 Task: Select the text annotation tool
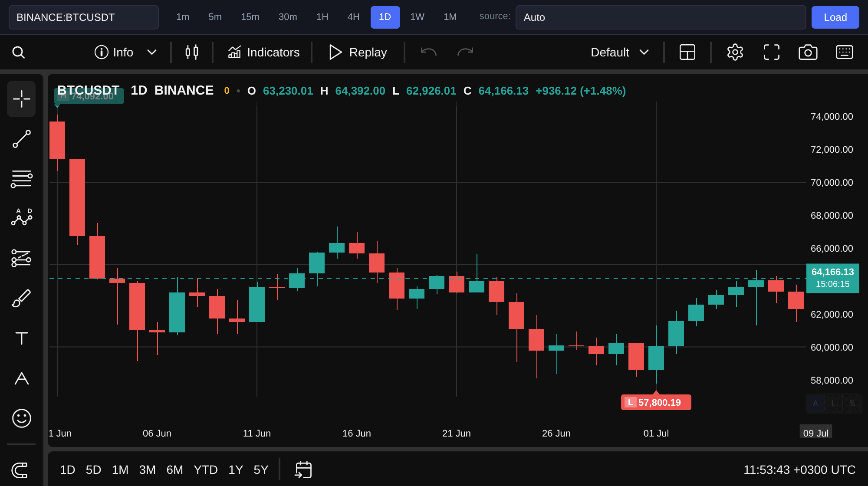[x=21, y=338]
